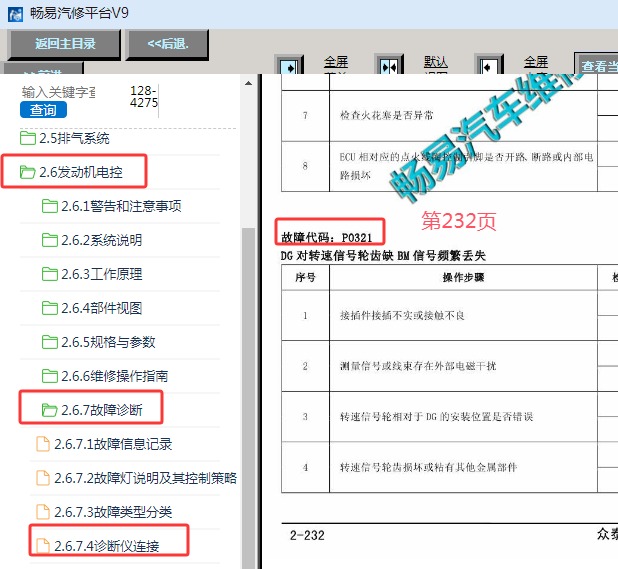Open the 2.6.7.4诊断仪连接 document

click(x=97, y=546)
